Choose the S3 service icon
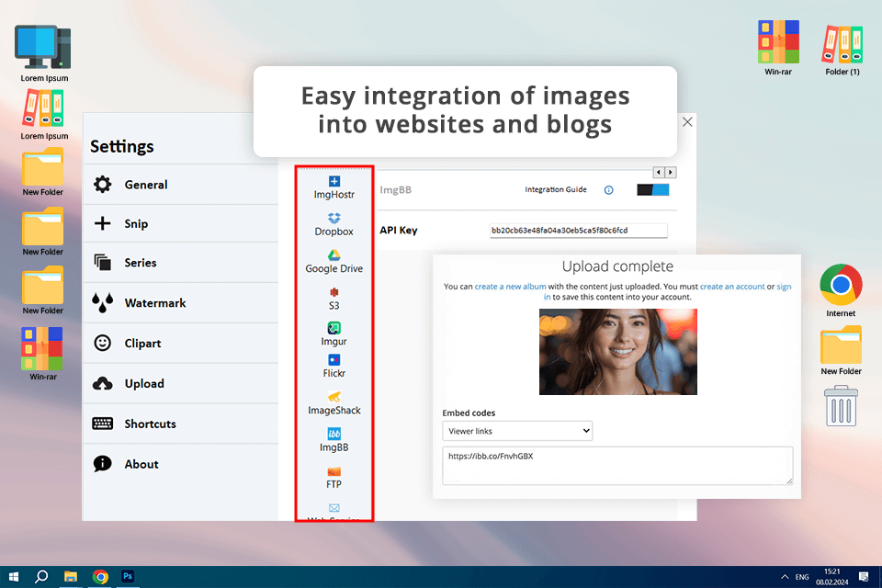This screenshot has height=588, width=882. (x=334, y=292)
